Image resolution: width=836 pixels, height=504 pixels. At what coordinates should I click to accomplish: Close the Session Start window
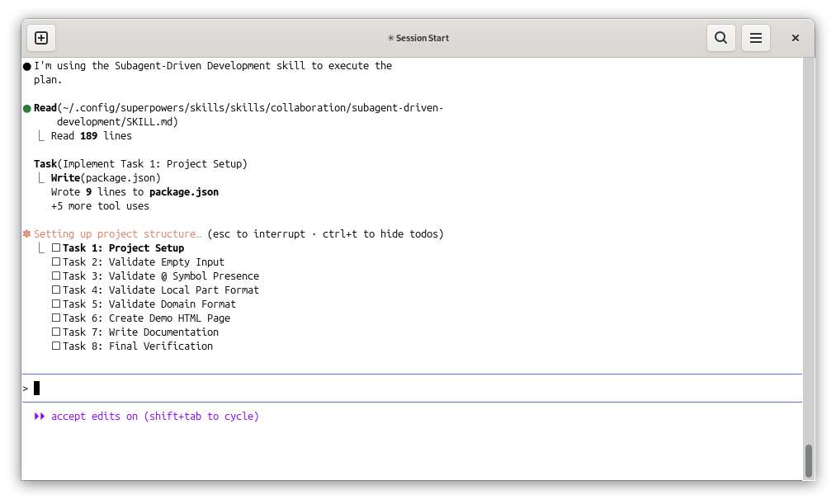[796, 38]
